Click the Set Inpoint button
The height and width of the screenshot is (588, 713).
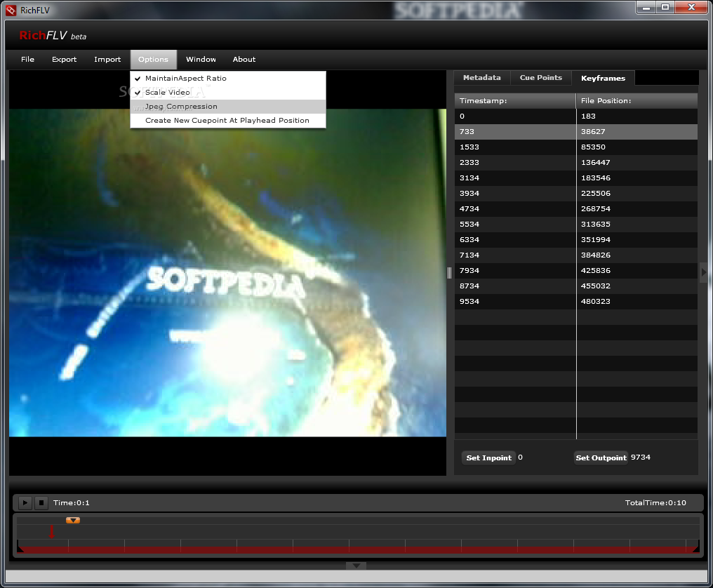click(x=489, y=458)
